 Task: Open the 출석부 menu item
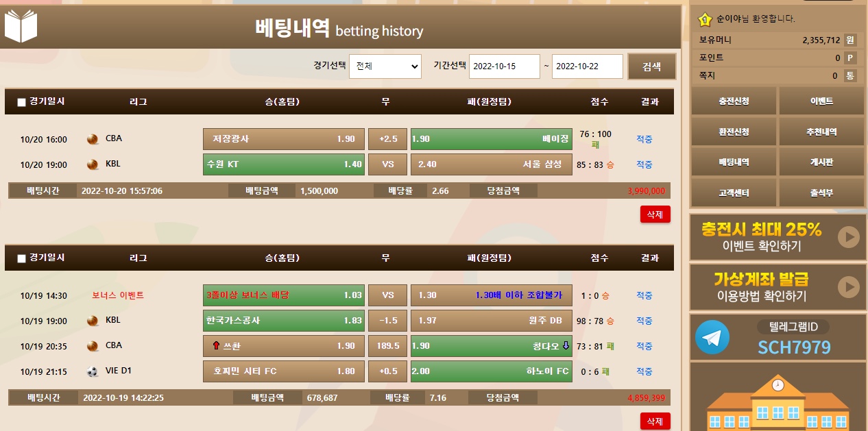click(x=821, y=193)
